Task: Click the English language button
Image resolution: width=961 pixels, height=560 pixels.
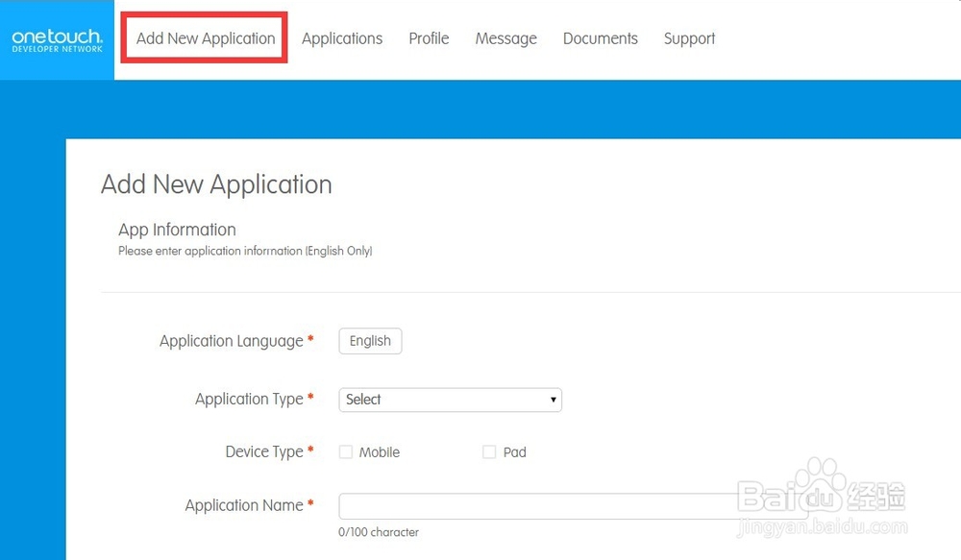Action: [370, 341]
